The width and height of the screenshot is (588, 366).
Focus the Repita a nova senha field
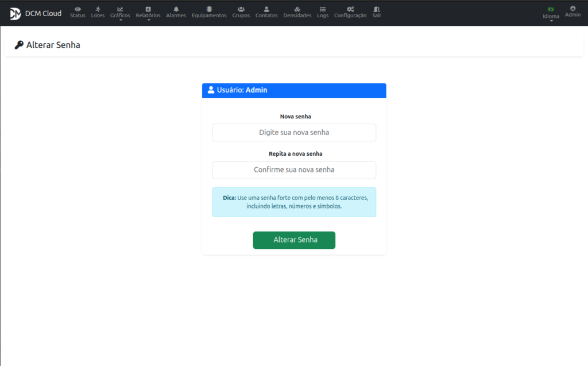click(294, 170)
